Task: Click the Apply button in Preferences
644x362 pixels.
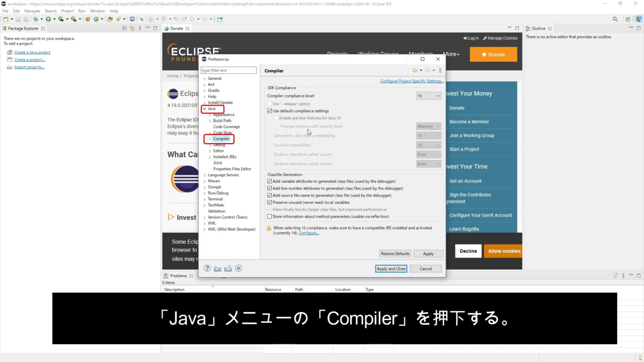Action: tap(428, 254)
